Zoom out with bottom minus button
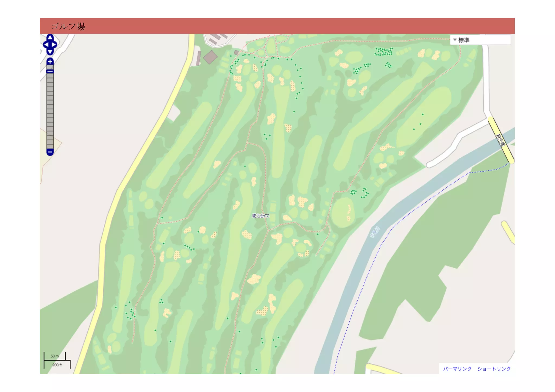Screen dimensions: 555x392 pyautogui.click(x=50, y=152)
